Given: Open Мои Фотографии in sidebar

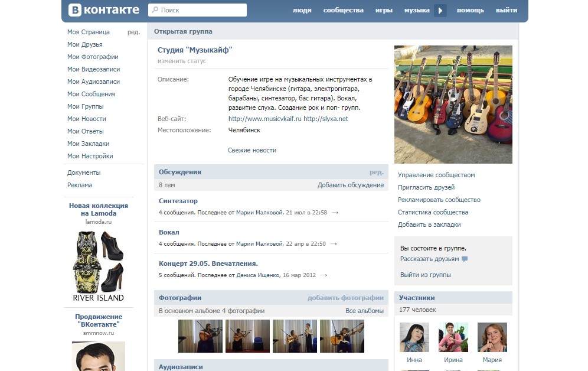Looking at the screenshot, I should pyautogui.click(x=93, y=57).
